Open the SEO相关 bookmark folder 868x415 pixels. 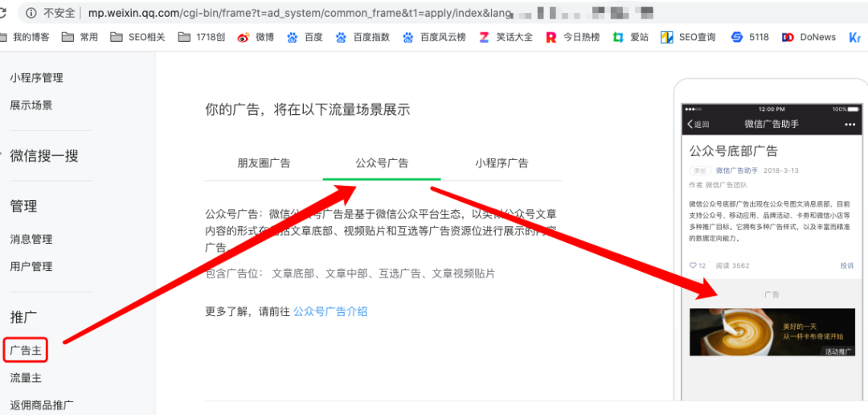point(138,38)
